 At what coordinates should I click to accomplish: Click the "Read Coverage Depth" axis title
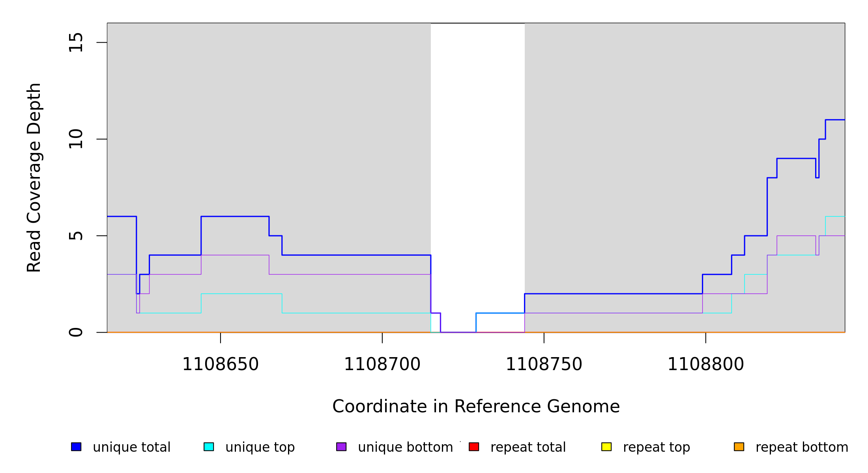click(34, 177)
